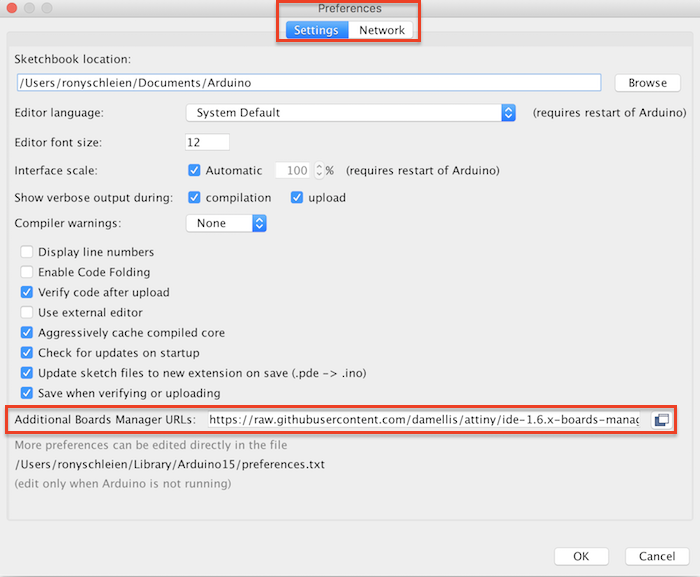
Task: Select the Settings tab
Action: [317, 30]
